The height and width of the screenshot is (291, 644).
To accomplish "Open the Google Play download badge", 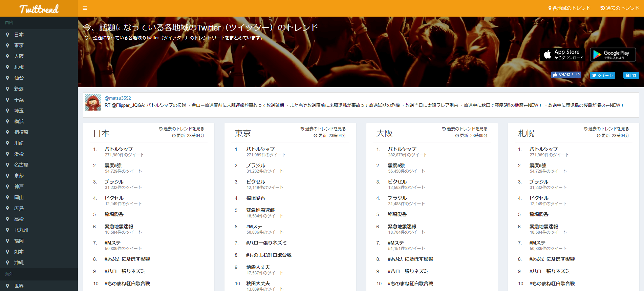I will [x=613, y=55].
